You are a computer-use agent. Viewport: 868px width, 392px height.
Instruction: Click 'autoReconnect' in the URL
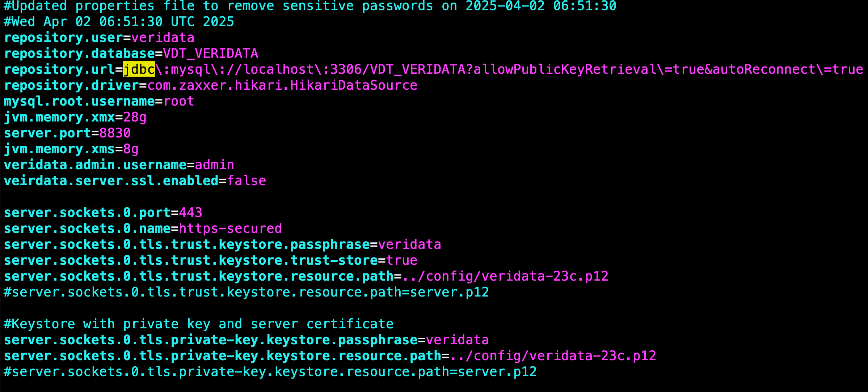pos(764,69)
